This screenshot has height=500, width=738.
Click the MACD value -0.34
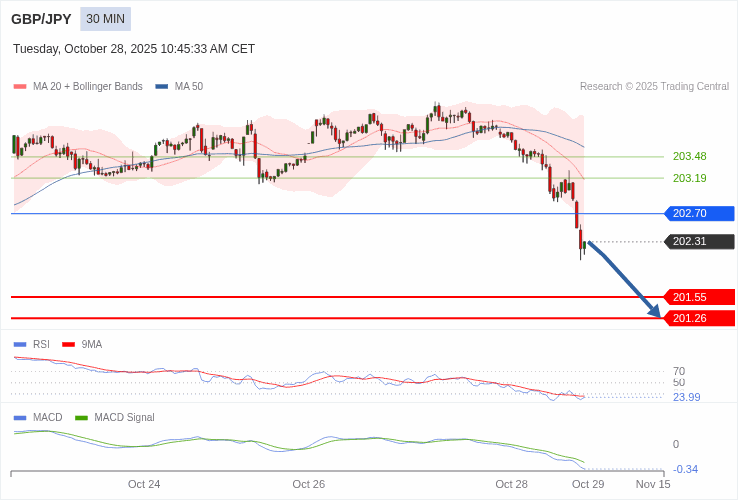point(686,469)
